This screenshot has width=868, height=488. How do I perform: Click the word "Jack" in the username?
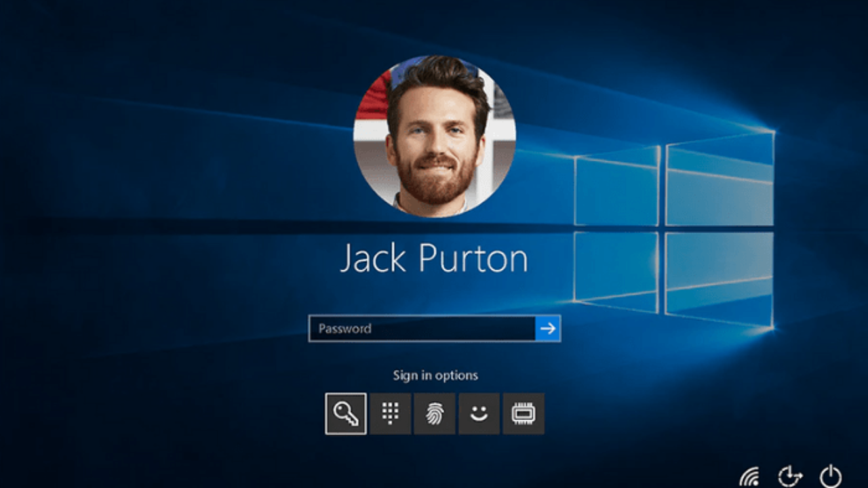(x=372, y=258)
